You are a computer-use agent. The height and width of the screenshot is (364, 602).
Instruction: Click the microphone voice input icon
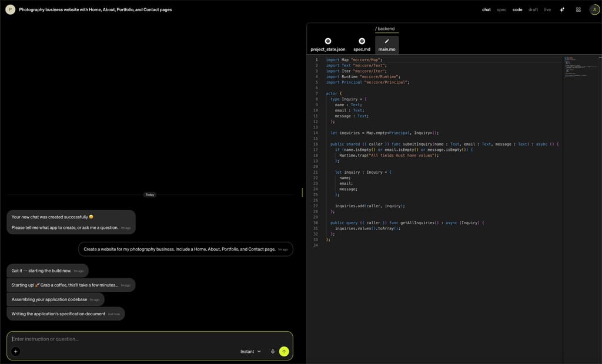(273, 352)
